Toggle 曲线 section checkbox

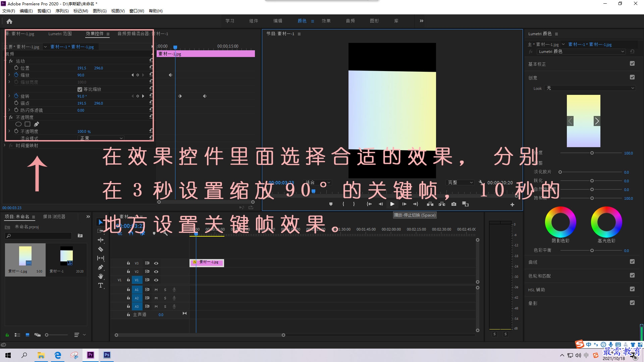click(632, 261)
